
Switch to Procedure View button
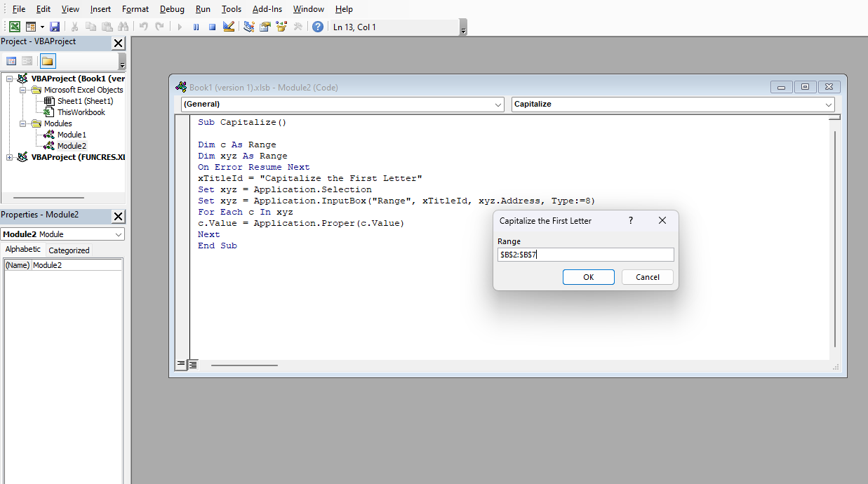pyautogui.click(x=182, y=365)
